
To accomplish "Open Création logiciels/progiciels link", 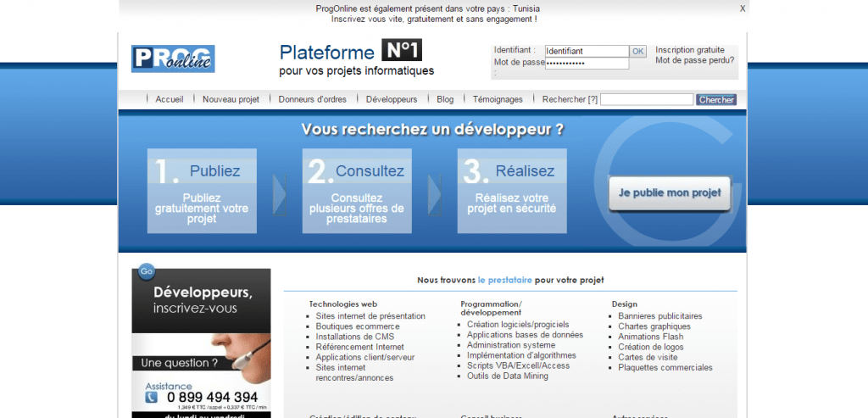I will [518, 325].
